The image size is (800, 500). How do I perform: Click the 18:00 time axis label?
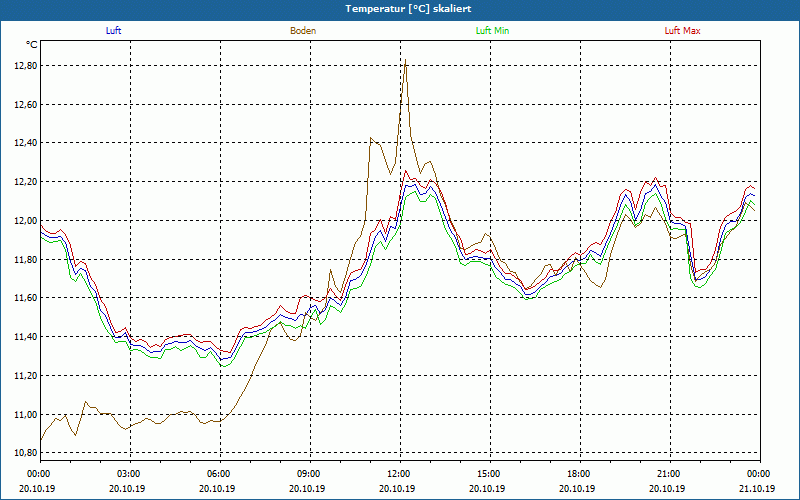(x=580, y=474)
